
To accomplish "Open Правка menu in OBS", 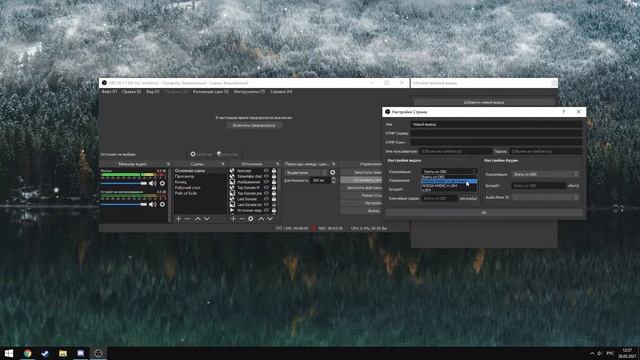I will (x=131, y=92).
